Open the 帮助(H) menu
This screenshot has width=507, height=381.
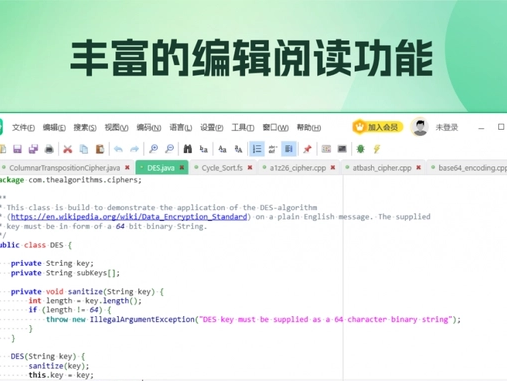(309, 128)
